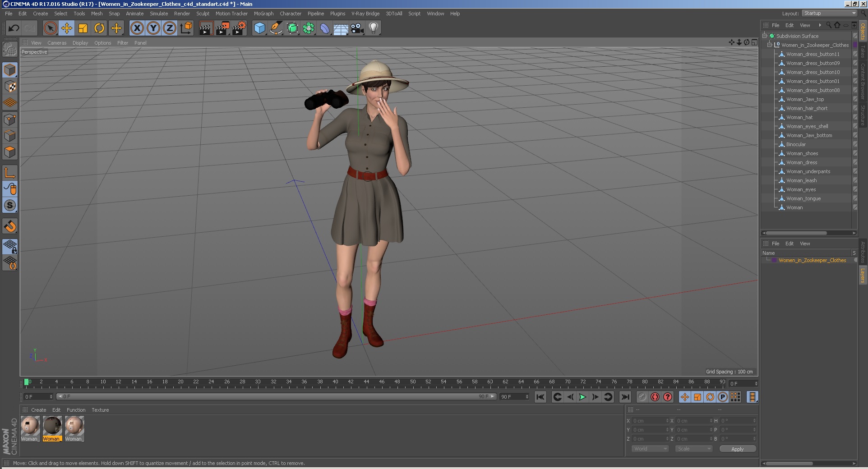Open the MoGraph array generators icon

(309, 28)
